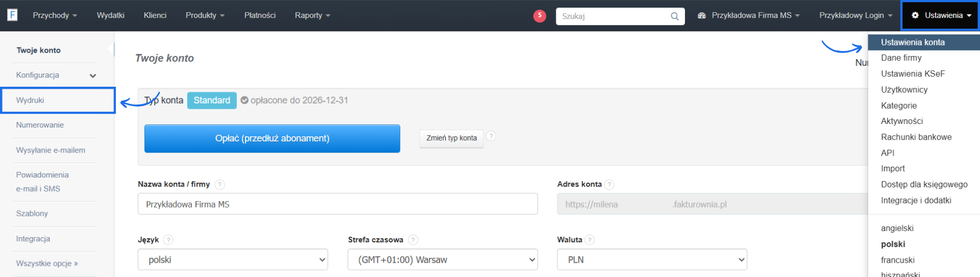The height and width of the screenshot is (277, 980).
Task: Go to Klienci in the top menu
Action: pos(155,15)
